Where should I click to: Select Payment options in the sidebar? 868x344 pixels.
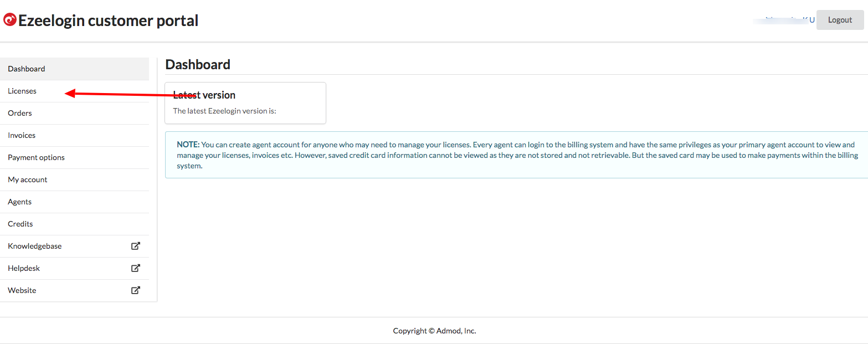[74, 157]
